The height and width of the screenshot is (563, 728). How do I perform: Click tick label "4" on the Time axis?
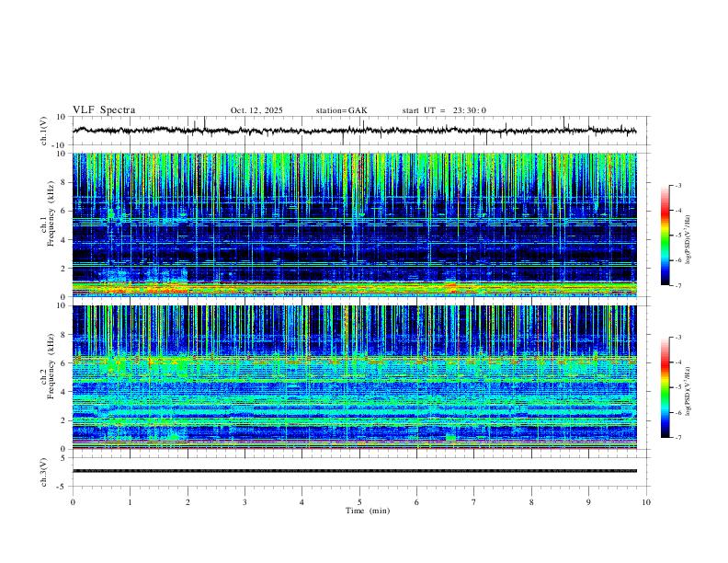tap(301, 502)
